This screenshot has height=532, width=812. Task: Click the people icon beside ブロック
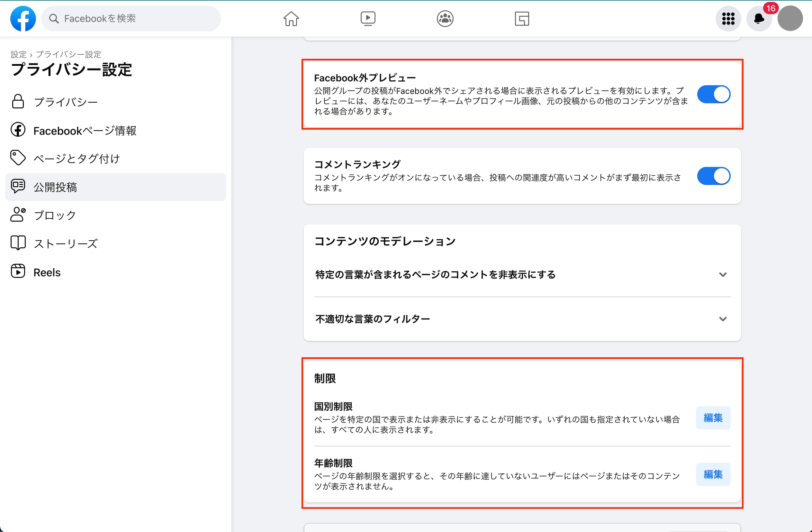[18, 215]
